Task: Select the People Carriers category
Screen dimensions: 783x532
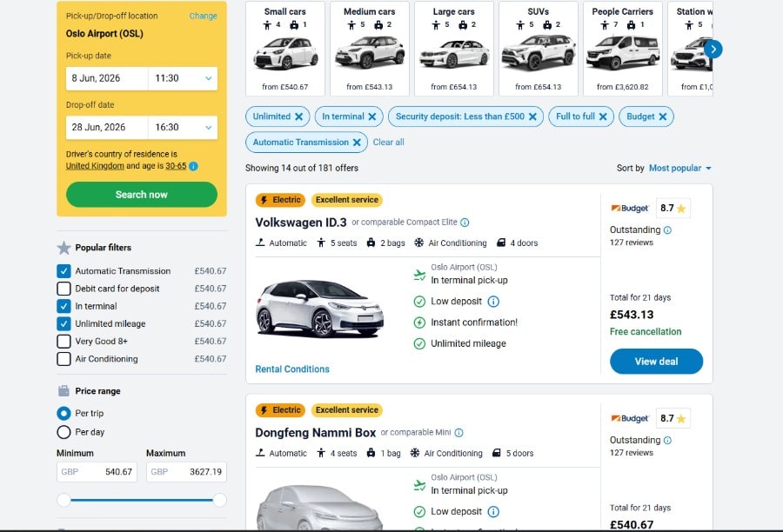Action: point(623,49)
